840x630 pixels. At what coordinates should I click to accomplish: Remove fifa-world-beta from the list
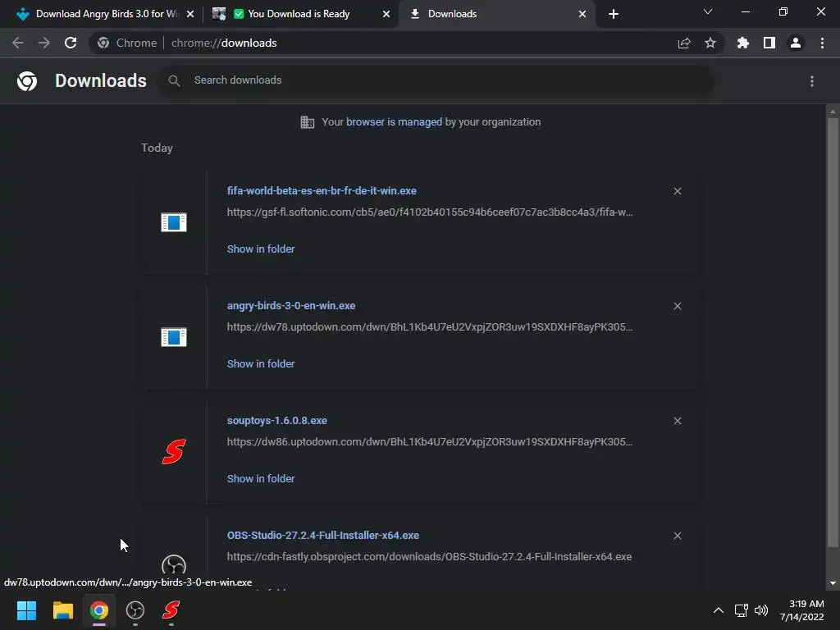(x=677, y=191)
